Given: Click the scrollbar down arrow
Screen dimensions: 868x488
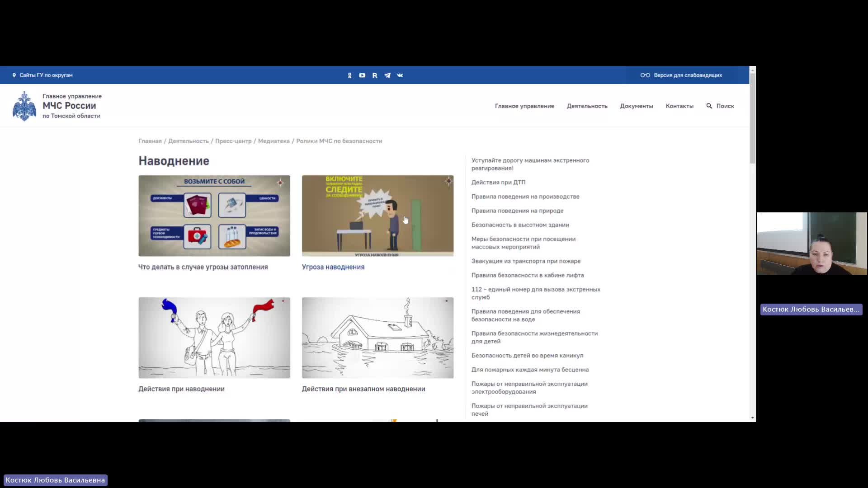Looking at the screenshot, I should (x=752, y=418).
